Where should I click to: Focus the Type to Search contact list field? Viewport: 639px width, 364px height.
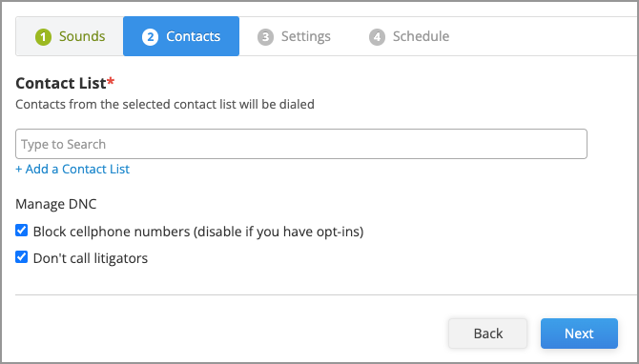(x=301, y=144)
